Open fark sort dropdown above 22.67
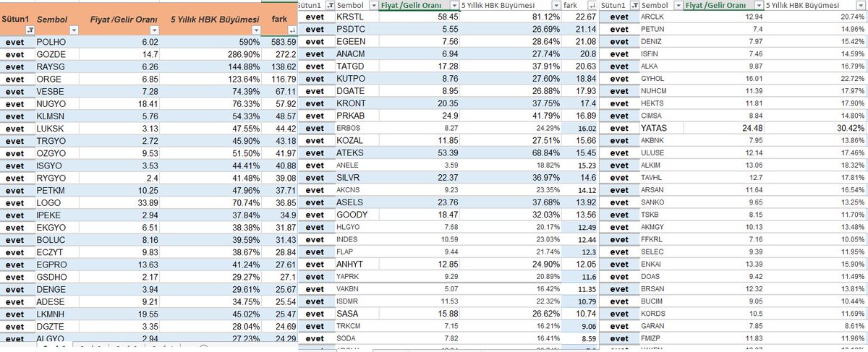This screenshot has height=352, width=868. click(x=594, y=5)
